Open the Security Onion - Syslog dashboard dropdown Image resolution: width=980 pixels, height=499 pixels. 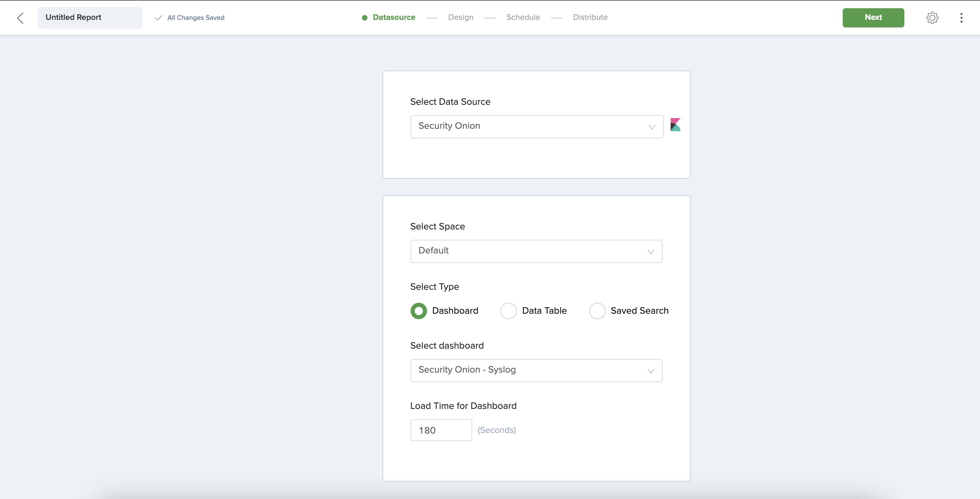[x=532, y=370]
